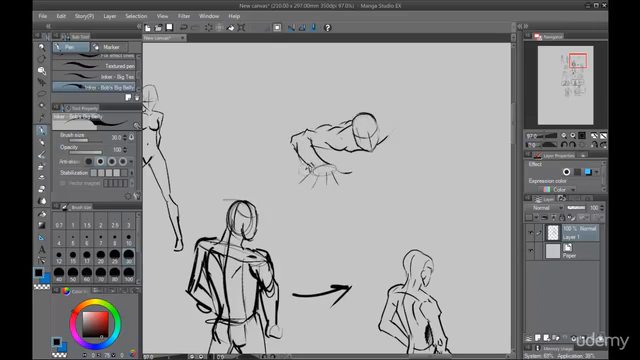Click the Redo toolbar icon
The height and width of the screenshot is (360, 640).
(x=195, y=28)
